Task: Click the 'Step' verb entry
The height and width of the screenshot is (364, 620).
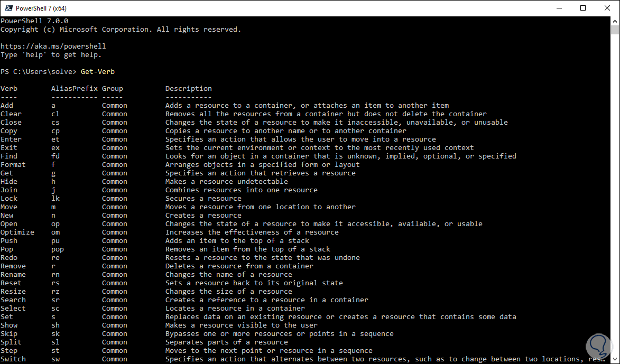Action: click(x=8, y=351)
